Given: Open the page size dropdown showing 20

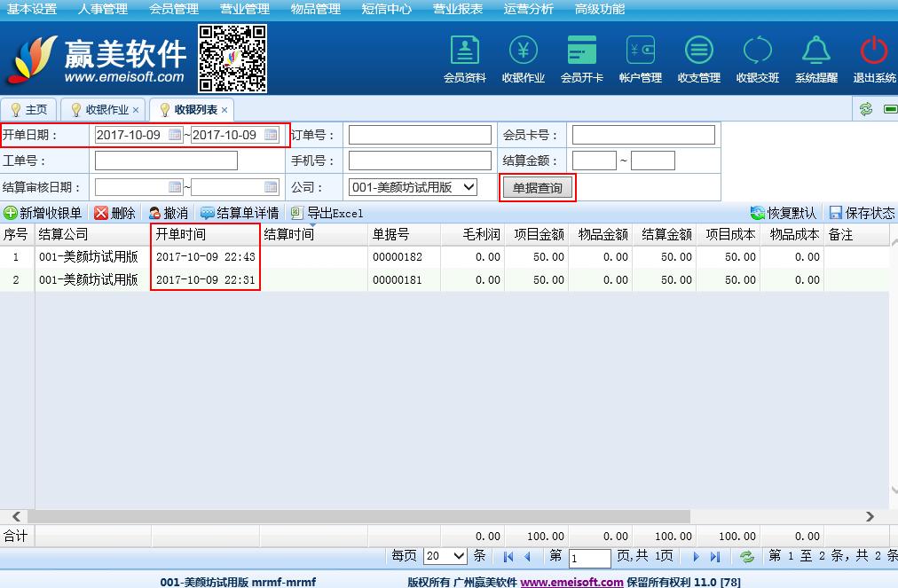Looking at the screenshot, I should [459, 556].
